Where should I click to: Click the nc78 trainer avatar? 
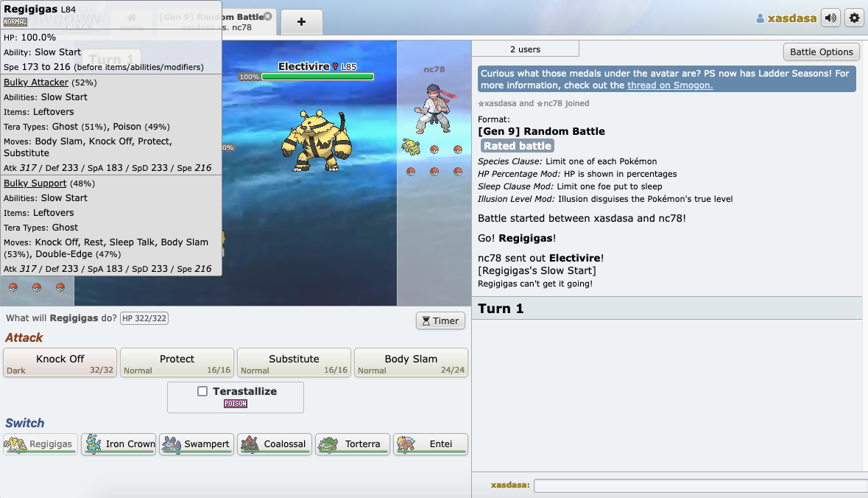[x=434, y=108]
